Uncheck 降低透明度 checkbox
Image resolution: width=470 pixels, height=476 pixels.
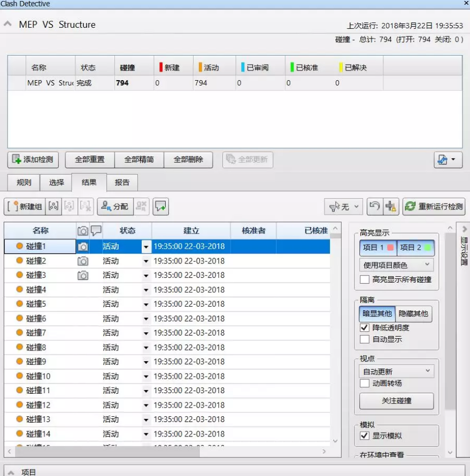click(365, 327)
